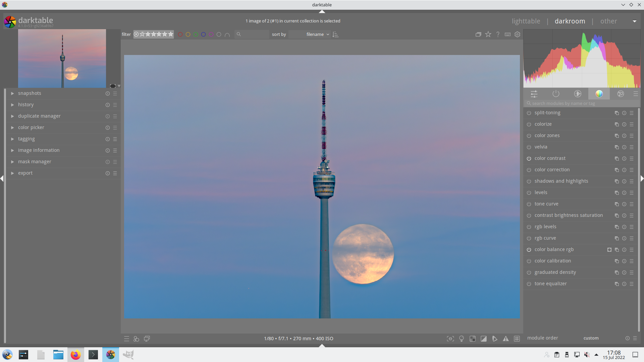Switch to the lighttable view

526,21
